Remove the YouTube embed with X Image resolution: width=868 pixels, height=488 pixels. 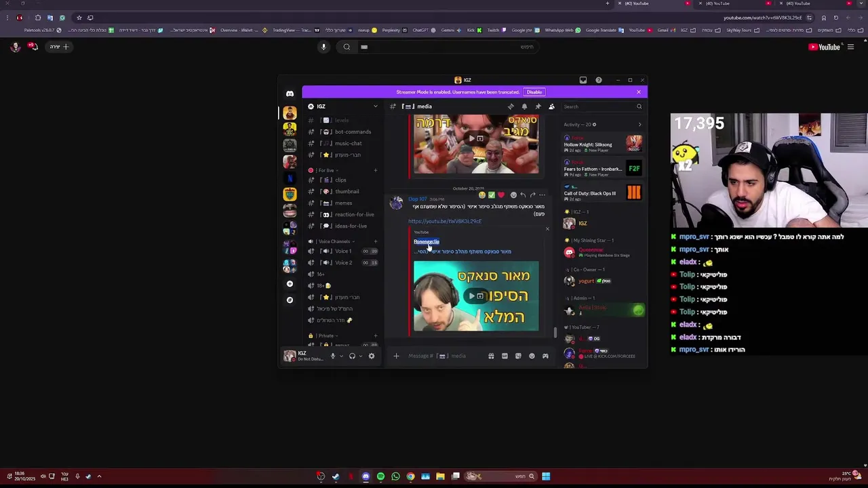(547, 229)
